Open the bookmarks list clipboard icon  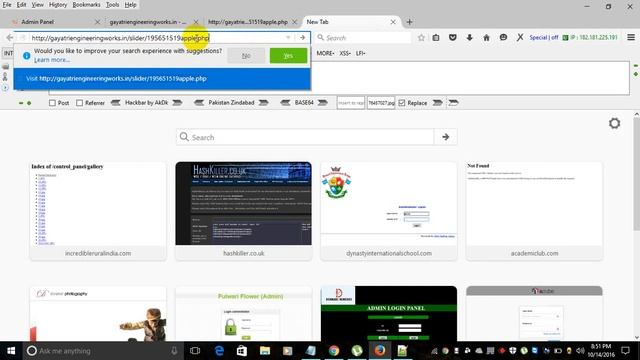(x=436, y=38)
